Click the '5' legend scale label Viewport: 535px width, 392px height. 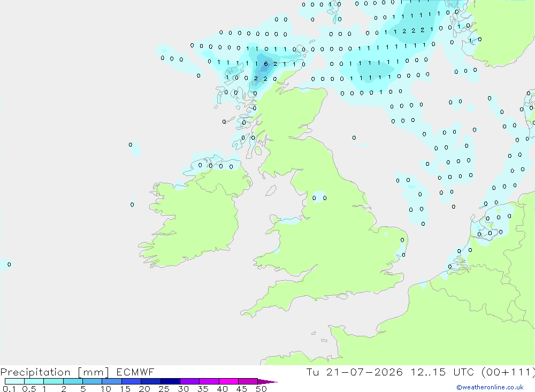coord(83,389)
